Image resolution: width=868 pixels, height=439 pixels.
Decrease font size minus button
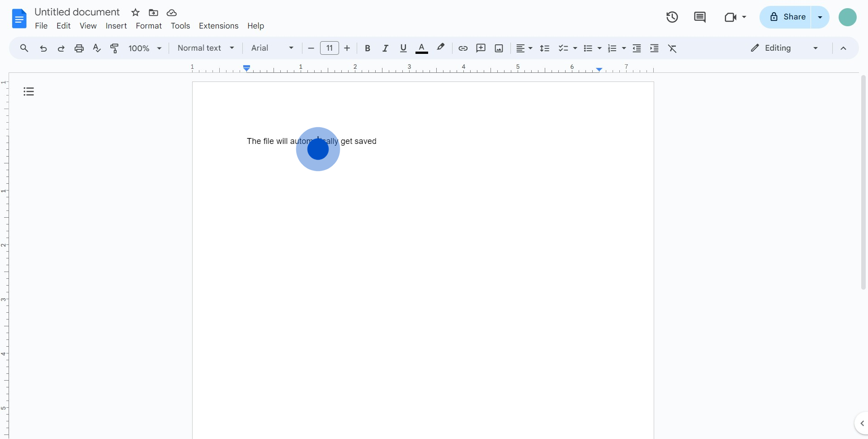(311, 48)
